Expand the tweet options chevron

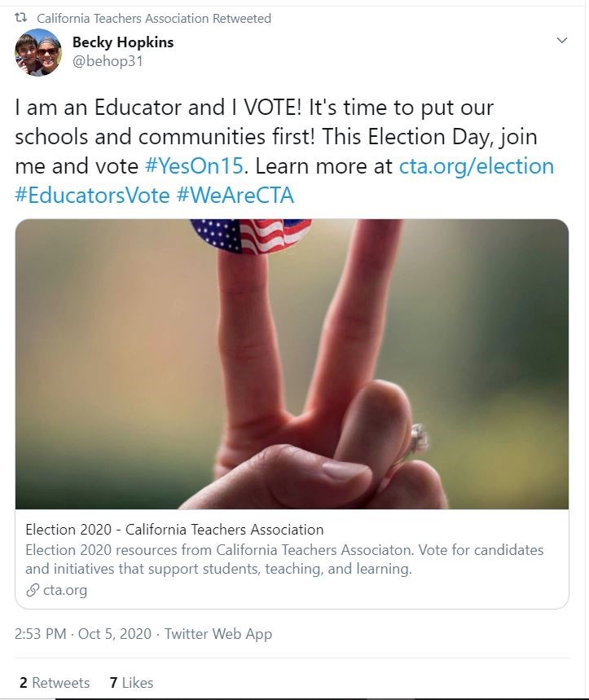[561, 38]
